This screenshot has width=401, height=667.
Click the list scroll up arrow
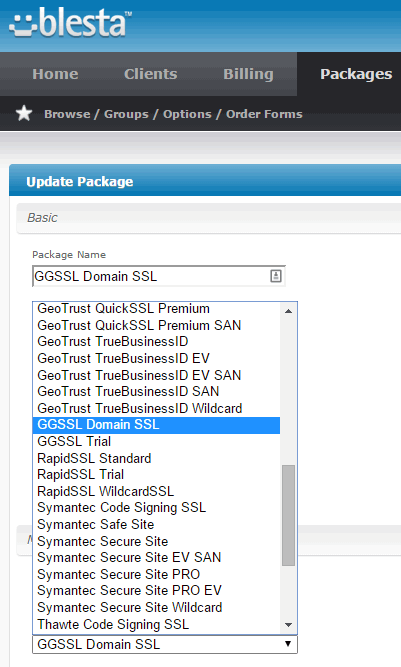288,311
